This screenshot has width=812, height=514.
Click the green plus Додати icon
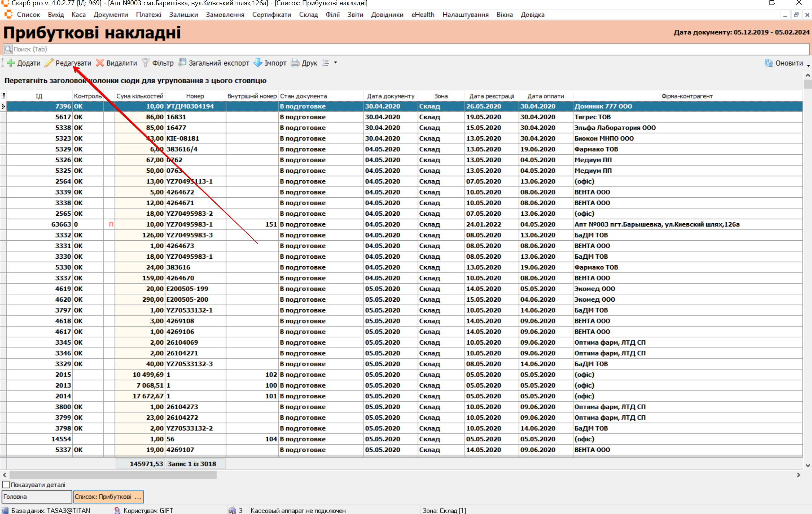11,63
